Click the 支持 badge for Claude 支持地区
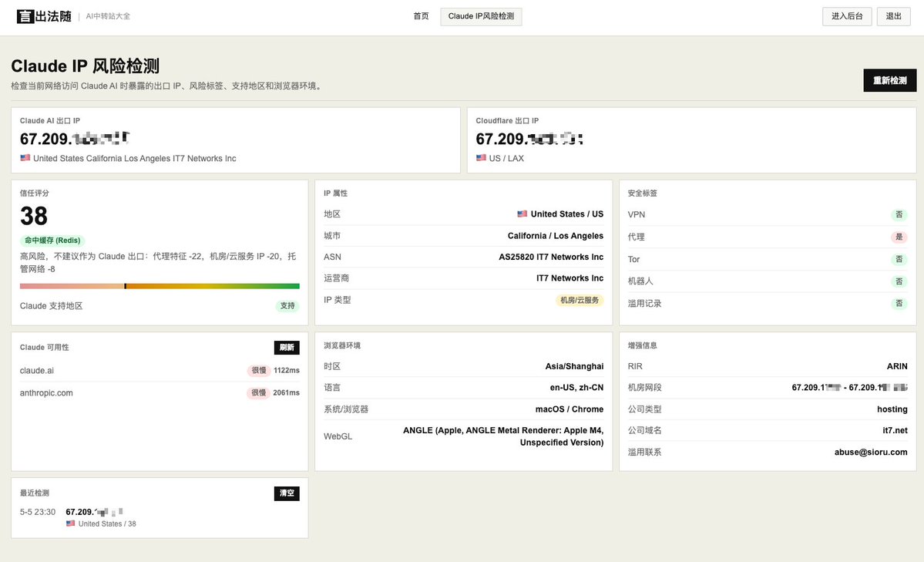Image resolution: width=924 pixels, height=562 pixels. (x=287, y=306)
